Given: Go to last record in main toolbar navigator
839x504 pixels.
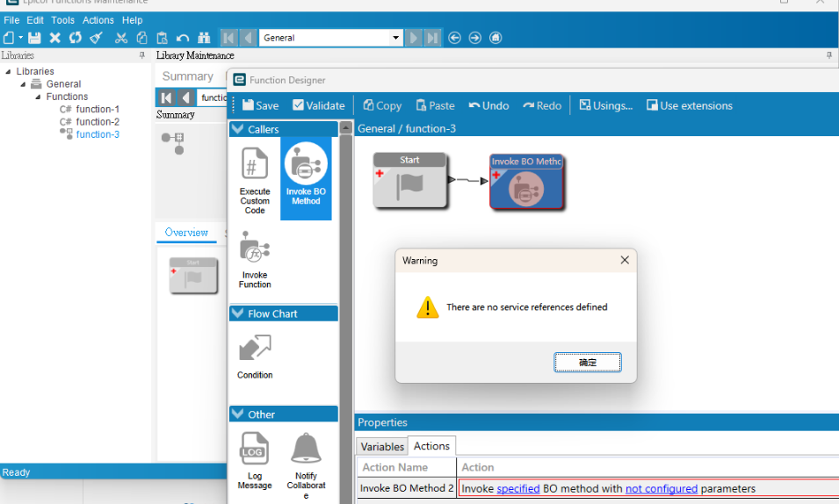Looking at the screenshot, I should click(432, 38).
